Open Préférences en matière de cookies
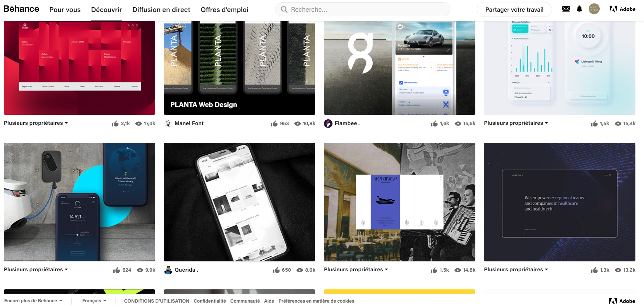The image size is (644, 305). click(316, 301)
